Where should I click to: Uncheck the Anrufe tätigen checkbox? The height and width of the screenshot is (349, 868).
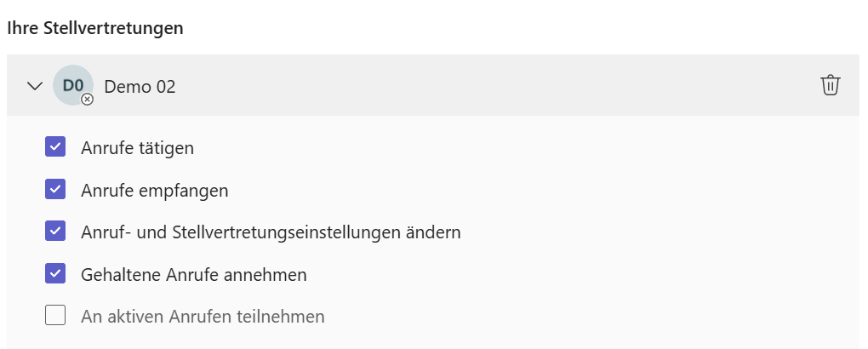point(55,147)
